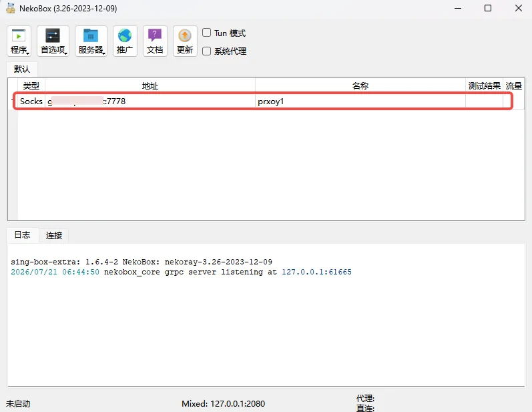Viewport: 532px width, 412px height.
Task: Click the 更新 (Update) toolbar icon
Action: 185,41
